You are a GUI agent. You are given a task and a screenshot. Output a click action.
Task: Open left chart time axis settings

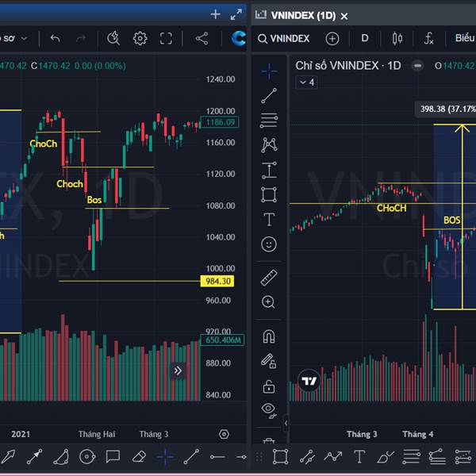click(x=224, y=434)
